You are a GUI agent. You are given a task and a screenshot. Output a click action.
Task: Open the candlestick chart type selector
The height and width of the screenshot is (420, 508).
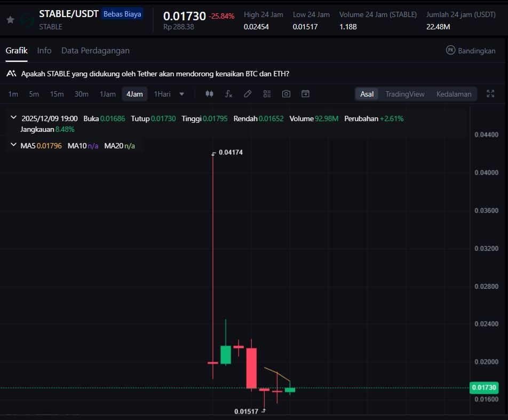[209, 94]
